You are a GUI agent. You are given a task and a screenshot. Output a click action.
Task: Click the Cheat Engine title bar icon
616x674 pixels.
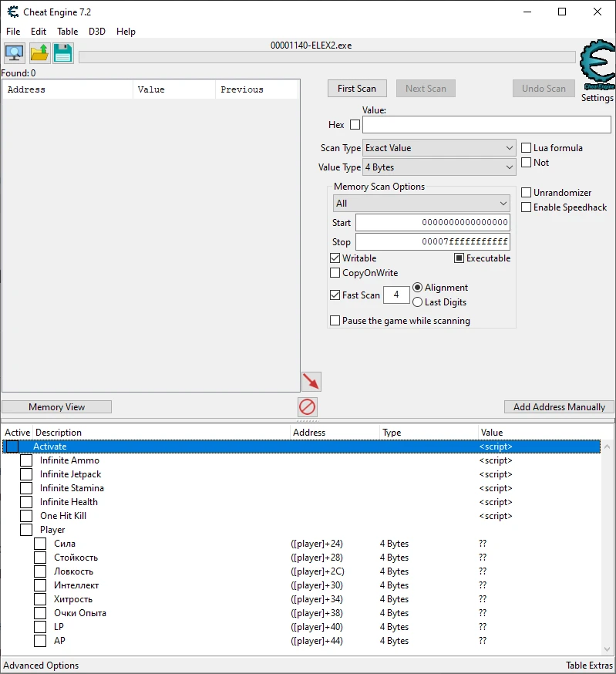[13, 12]
